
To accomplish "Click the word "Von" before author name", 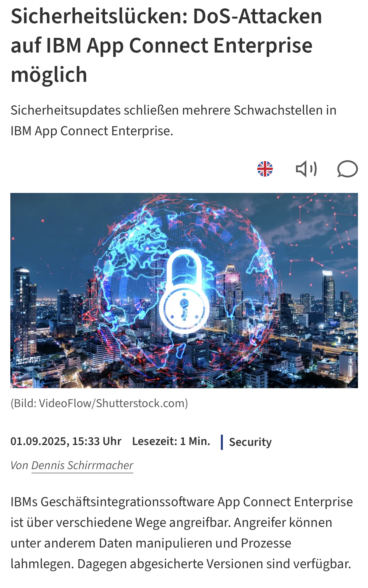I will (19, 465).
